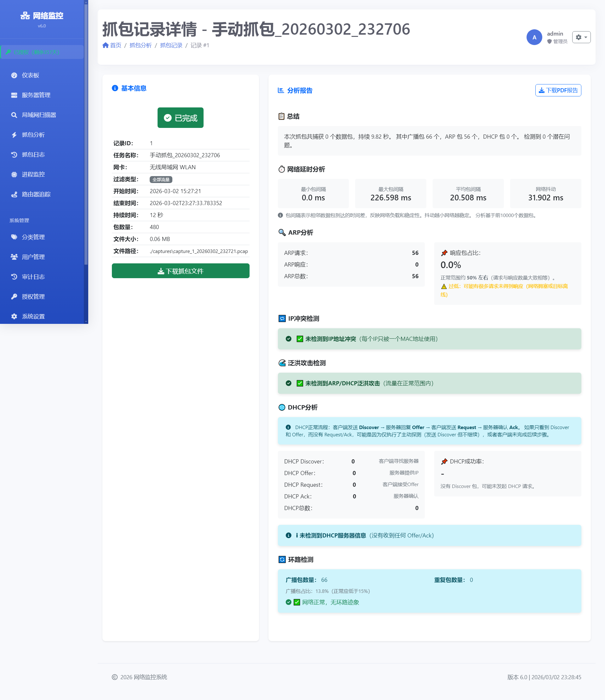Viewport: 605px width, 700px height.
Task: Click the LAN scanner magnifier icon
Action: click(x=14, y=115)
